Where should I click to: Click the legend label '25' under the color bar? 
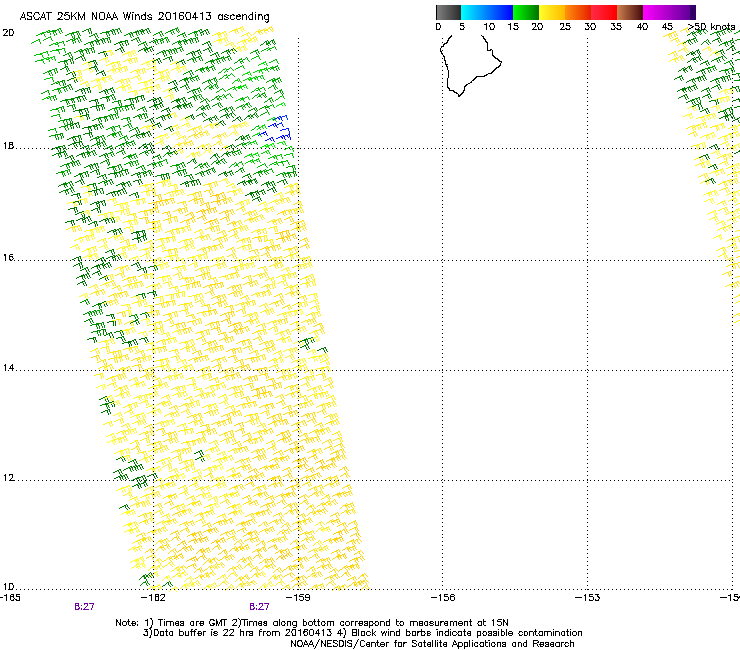click(x=565, y=27)
